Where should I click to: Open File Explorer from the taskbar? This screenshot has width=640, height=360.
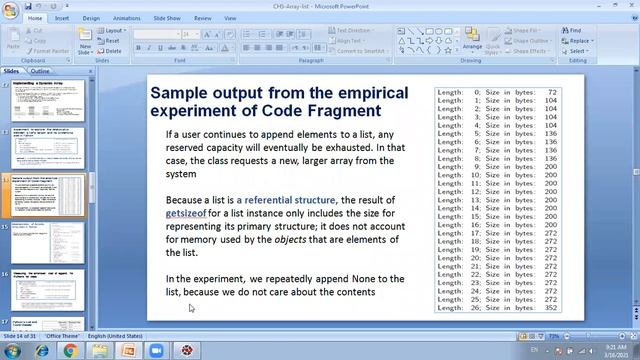click(x=99, y=351)
